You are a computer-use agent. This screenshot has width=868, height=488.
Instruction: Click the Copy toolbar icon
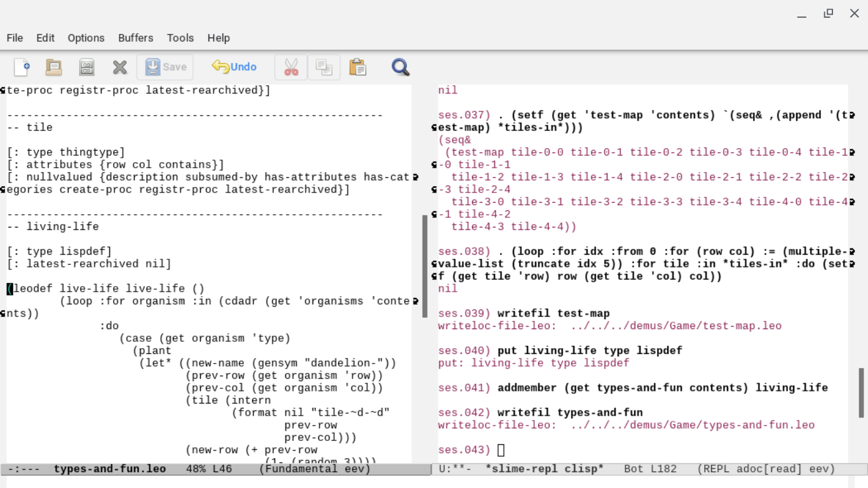coord(324,67)
